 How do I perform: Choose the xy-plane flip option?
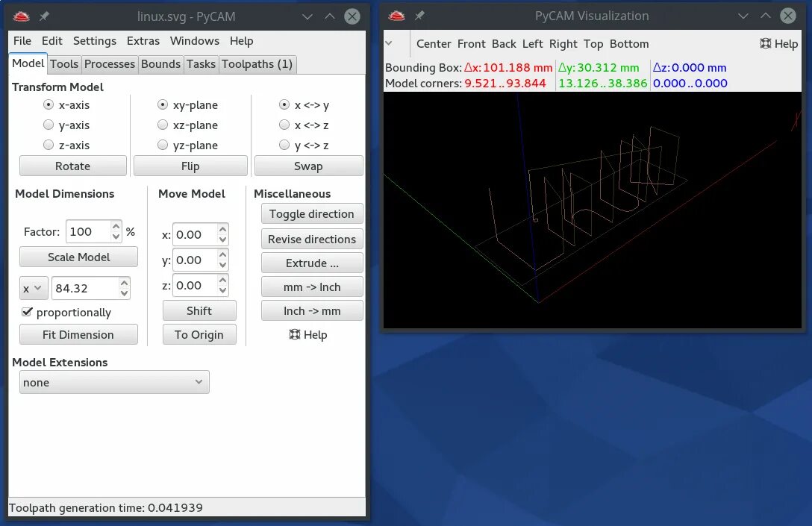[163, 105]
